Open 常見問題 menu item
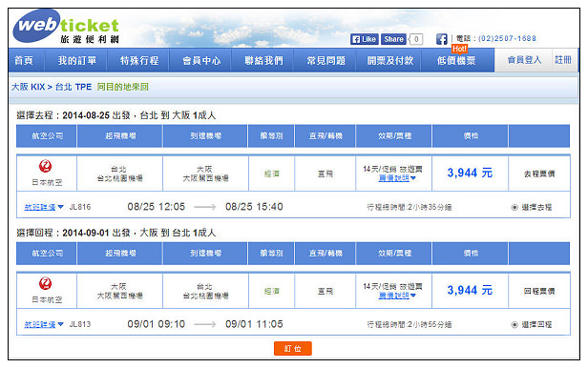Viewport: 588px width, 368px height. 325,60
